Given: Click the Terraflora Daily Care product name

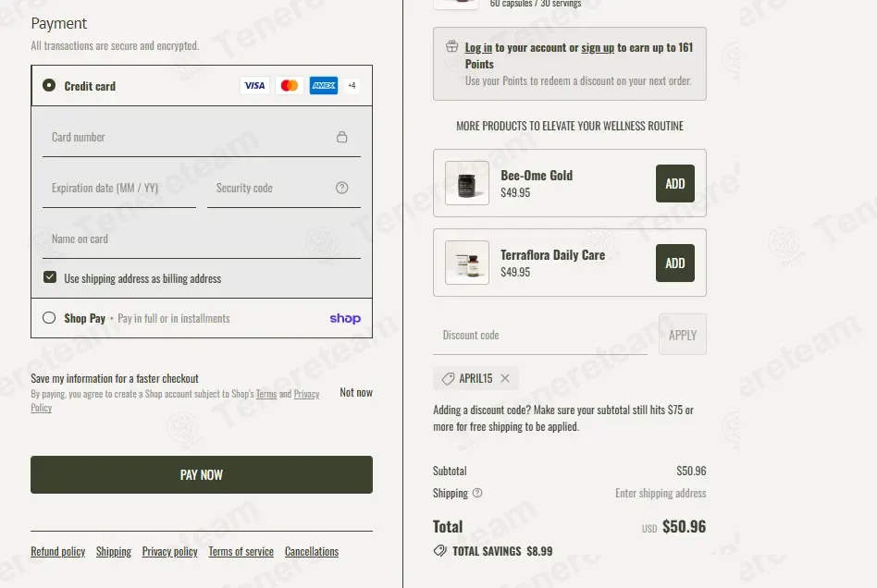Looking at the screenshot, I should [x=552, y=255].
